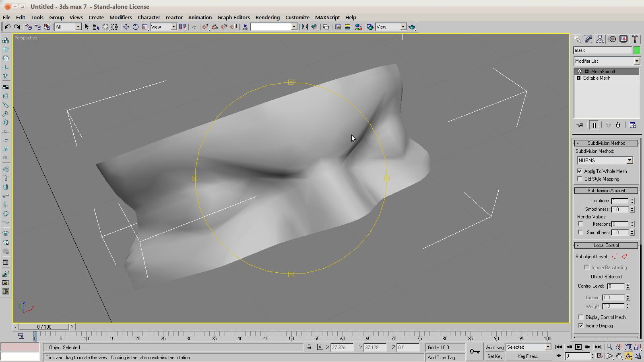Activate the Select and Rotate tool

click(x=136, y=27)
